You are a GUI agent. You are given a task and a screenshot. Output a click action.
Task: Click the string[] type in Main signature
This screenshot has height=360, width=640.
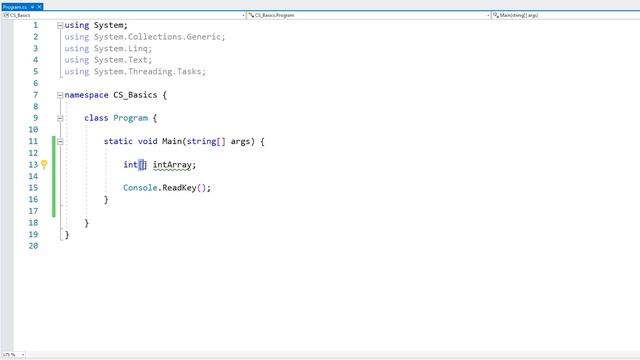pos(206,142)
